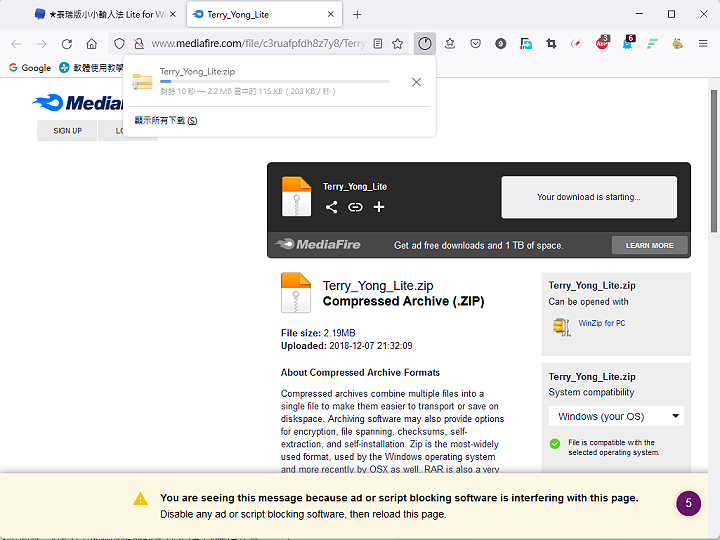Share Terry_Yong_Lite file via share icon

pos(332,207)
